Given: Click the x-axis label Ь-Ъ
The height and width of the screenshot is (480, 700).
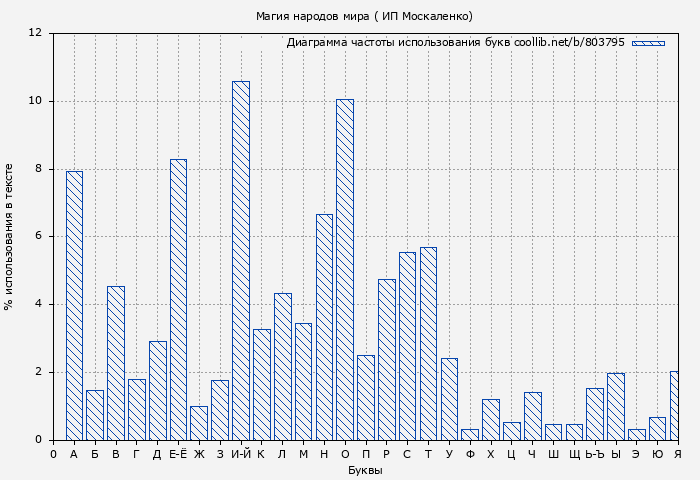Looking at the screenshot, I should coord(594,454).
